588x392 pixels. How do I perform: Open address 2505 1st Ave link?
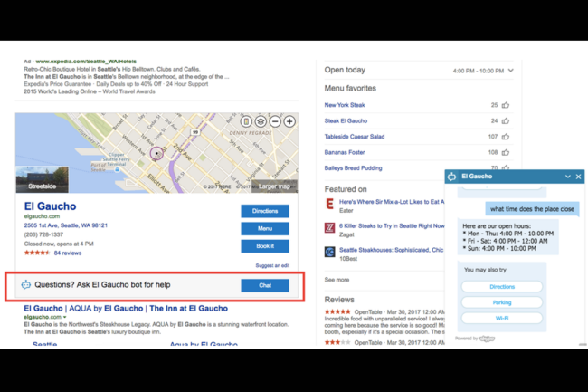[66, 225]
